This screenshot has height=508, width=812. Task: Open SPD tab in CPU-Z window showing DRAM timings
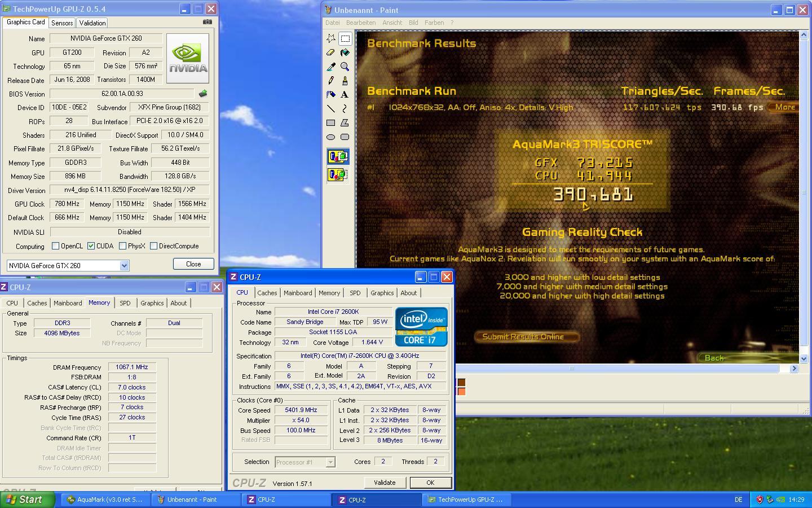[125, 303]
